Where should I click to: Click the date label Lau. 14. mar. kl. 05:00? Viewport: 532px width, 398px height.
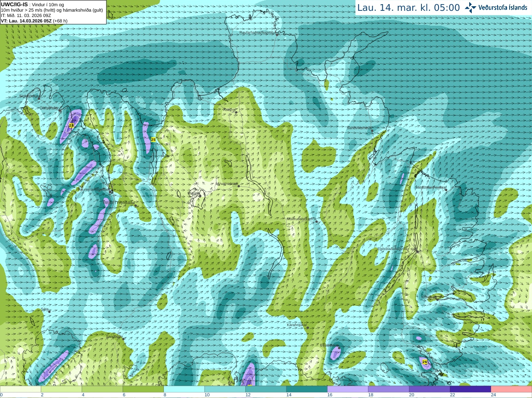pos(409,7)
